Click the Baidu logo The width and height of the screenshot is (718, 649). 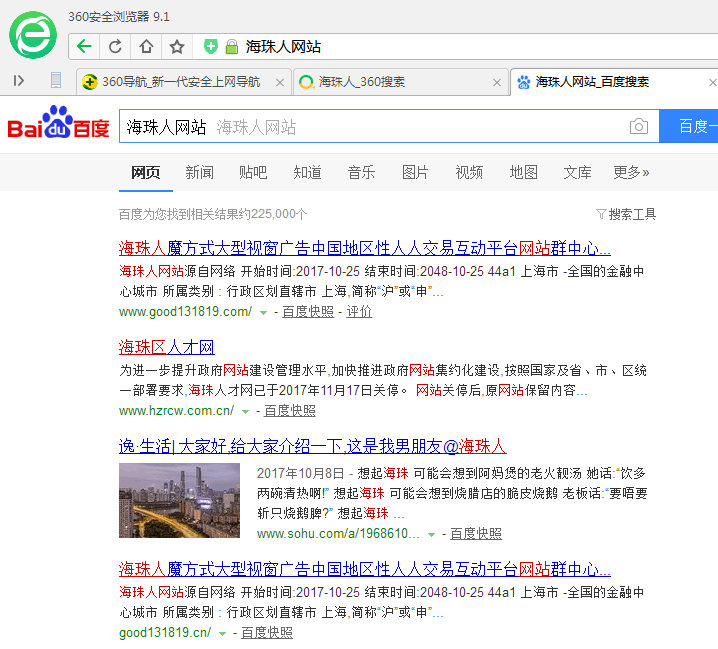point(59,123)
